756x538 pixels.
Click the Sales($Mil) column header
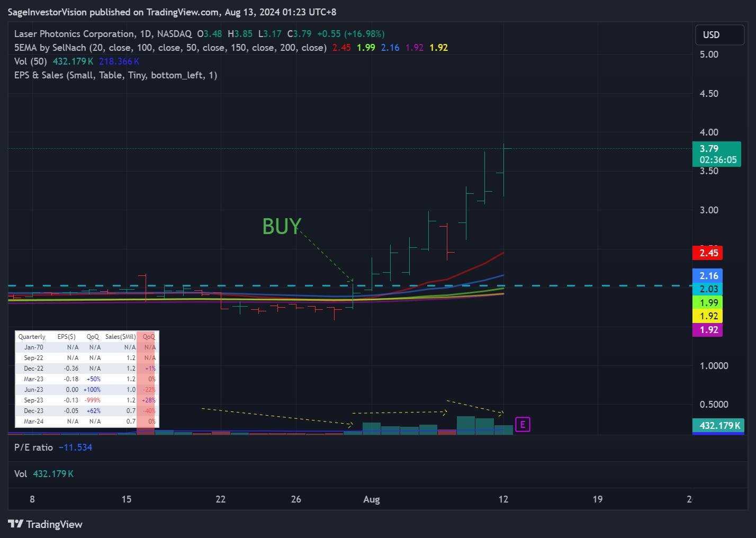(x=120, y=337)
